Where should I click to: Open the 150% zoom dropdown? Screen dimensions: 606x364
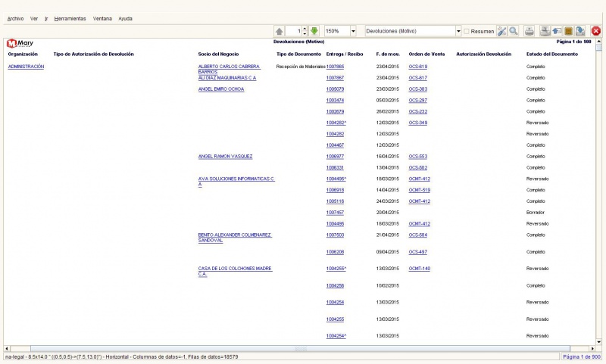(353, 31)
